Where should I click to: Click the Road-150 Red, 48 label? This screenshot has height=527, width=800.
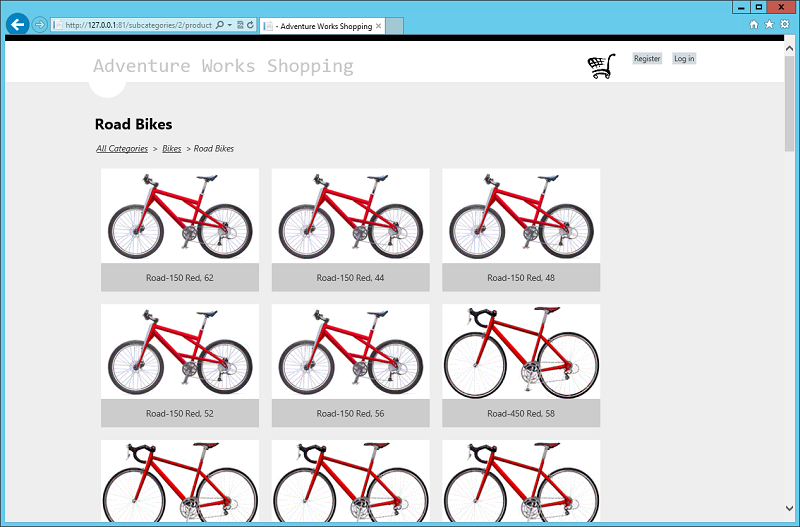pos(521,278)
